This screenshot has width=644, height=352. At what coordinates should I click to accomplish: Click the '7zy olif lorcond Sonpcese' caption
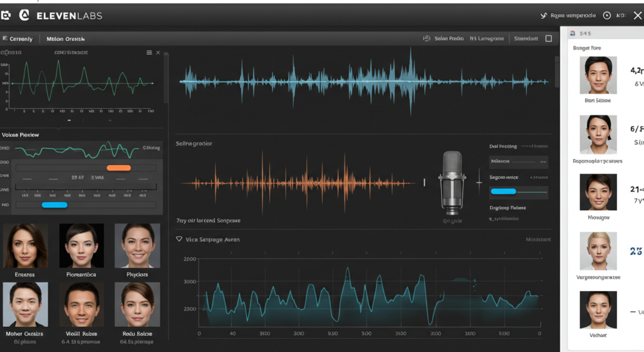[208, 220]
